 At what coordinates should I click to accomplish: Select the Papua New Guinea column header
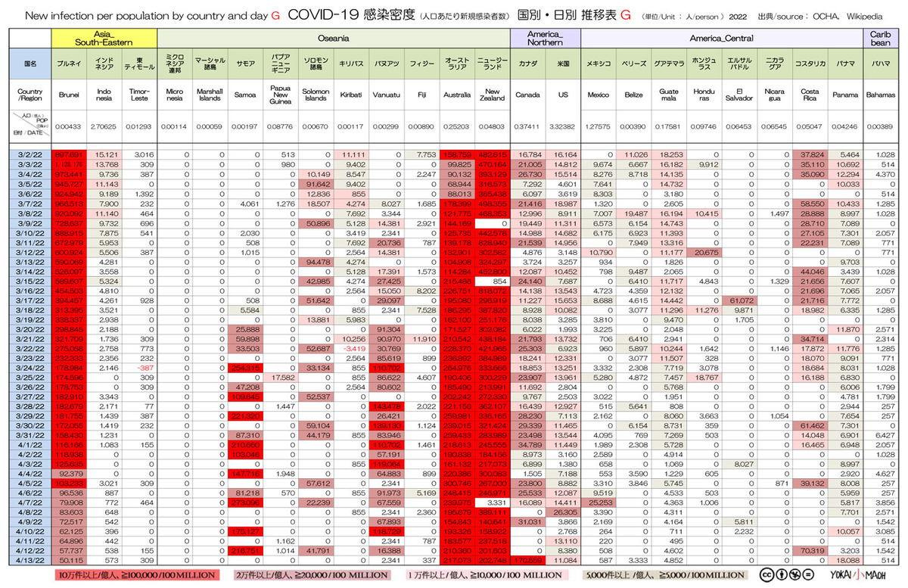point(281,96)
